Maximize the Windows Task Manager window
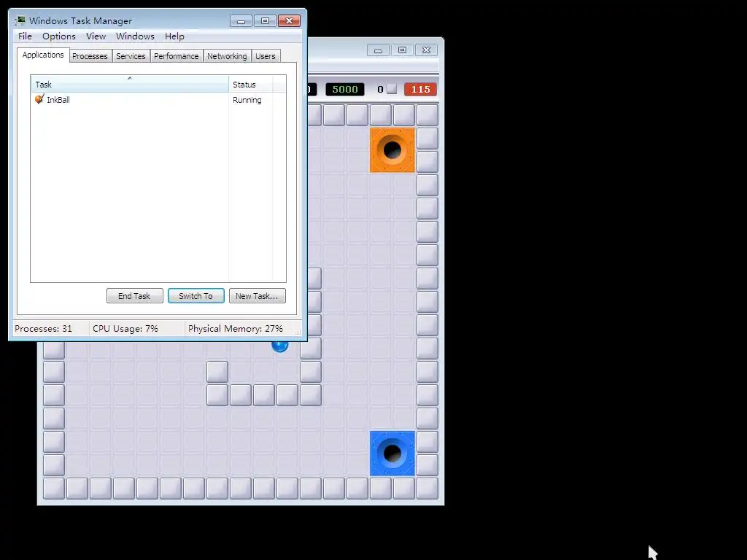The image size is (747, 560). 265,21
